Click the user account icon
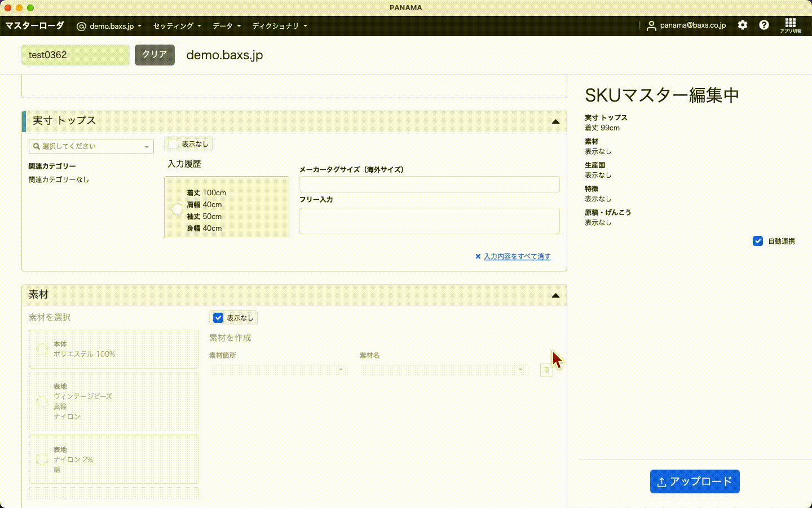The width and height of the screenshot is (812, 508). click(x=651, y=25)
